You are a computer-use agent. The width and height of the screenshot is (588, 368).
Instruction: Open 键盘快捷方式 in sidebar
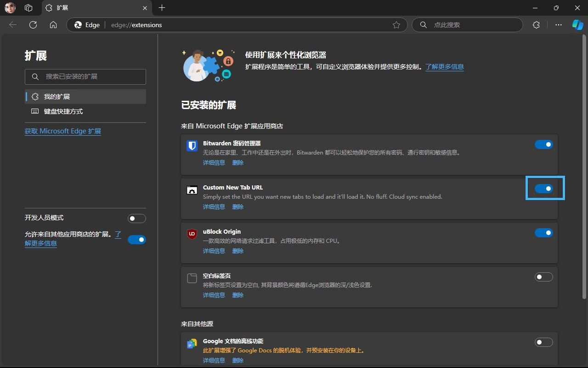85,111
